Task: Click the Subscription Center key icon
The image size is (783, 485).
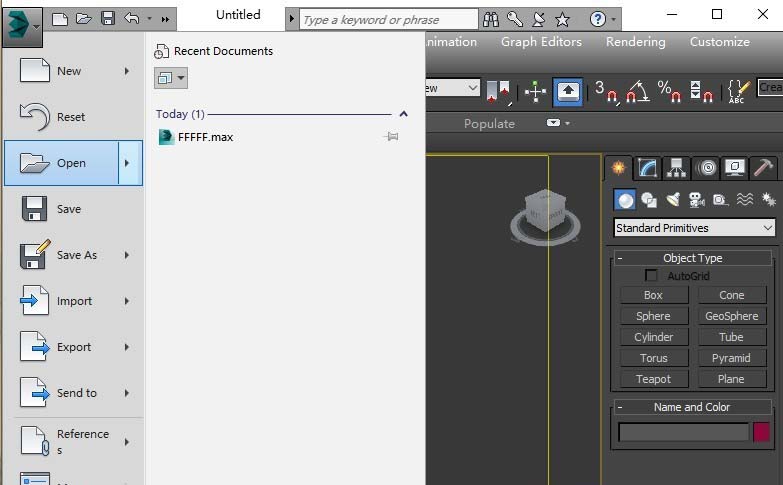Action: 514,19
